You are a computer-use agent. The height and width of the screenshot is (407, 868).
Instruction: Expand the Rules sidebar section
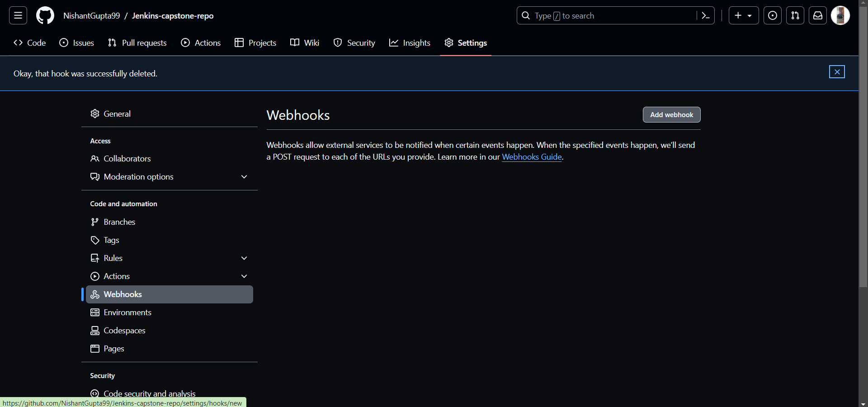pyautogui.click(x=244, y=258)
